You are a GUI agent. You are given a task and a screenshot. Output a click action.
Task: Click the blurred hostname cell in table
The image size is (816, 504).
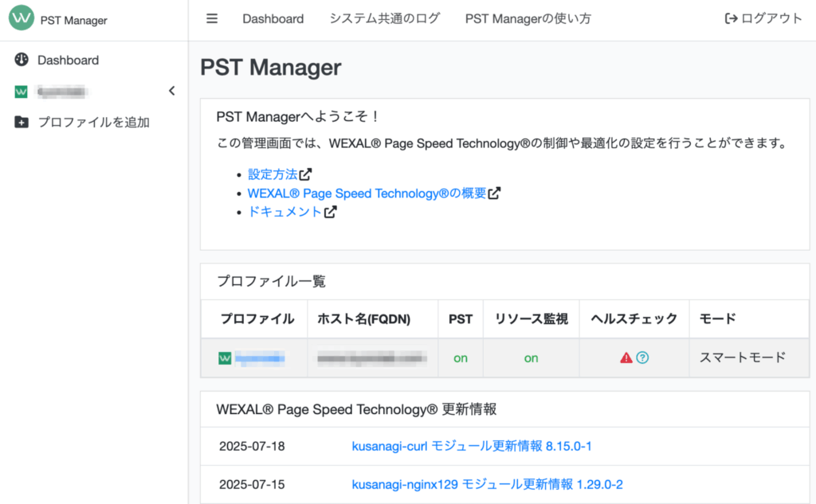click(373, 357)
